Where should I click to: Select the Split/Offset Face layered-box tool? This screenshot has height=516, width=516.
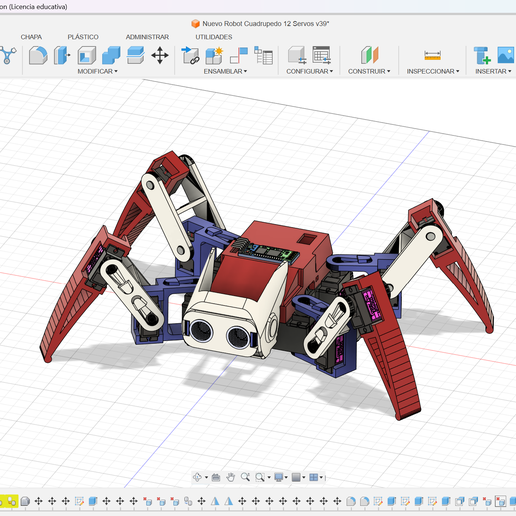[136, 55]
